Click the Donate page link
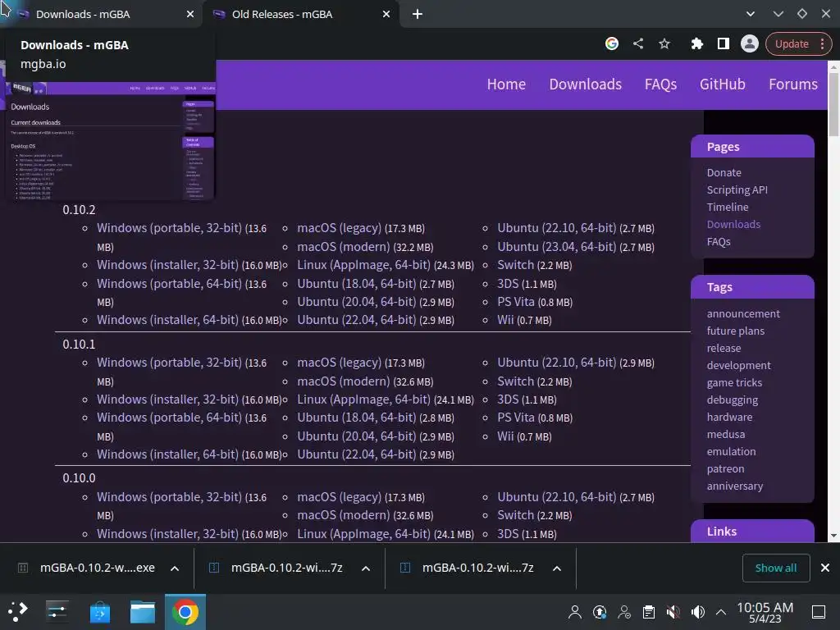This screenshot has width=840, height=630. [x=724, y=172]
